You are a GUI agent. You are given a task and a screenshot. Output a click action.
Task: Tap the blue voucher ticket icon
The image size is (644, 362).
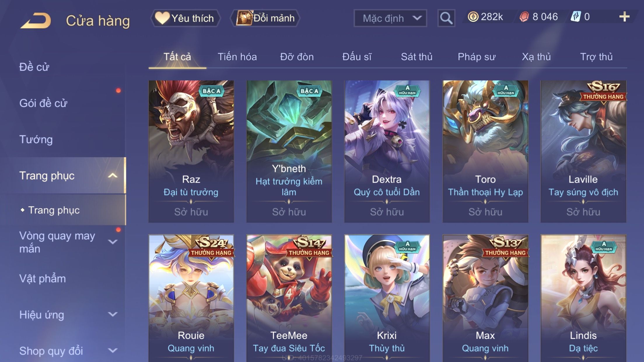coord(576,17)
